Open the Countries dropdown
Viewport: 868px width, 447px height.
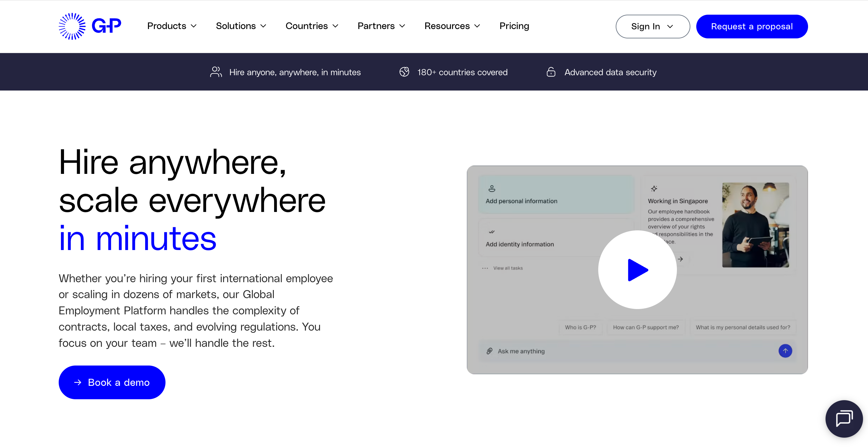312,26
